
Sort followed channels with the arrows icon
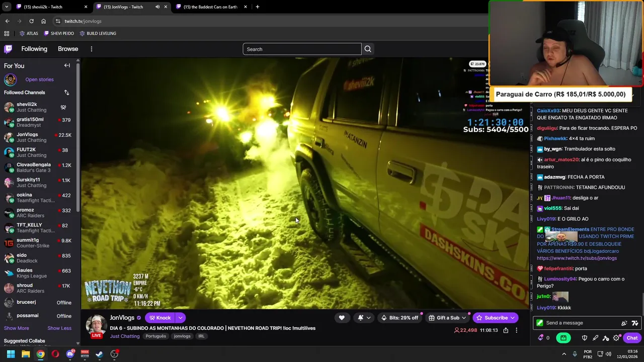(x=66, y=93)
